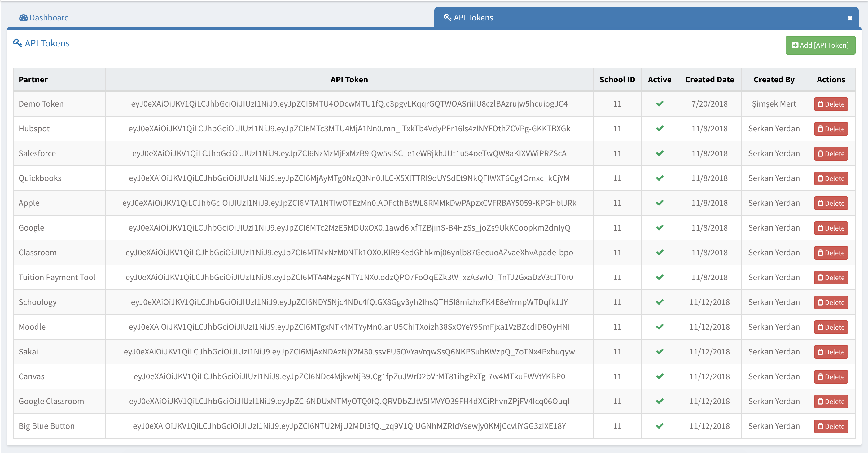Screen dimensions: 868x453
Task: Close the API Tokens tab
Action: coord(850,18)
